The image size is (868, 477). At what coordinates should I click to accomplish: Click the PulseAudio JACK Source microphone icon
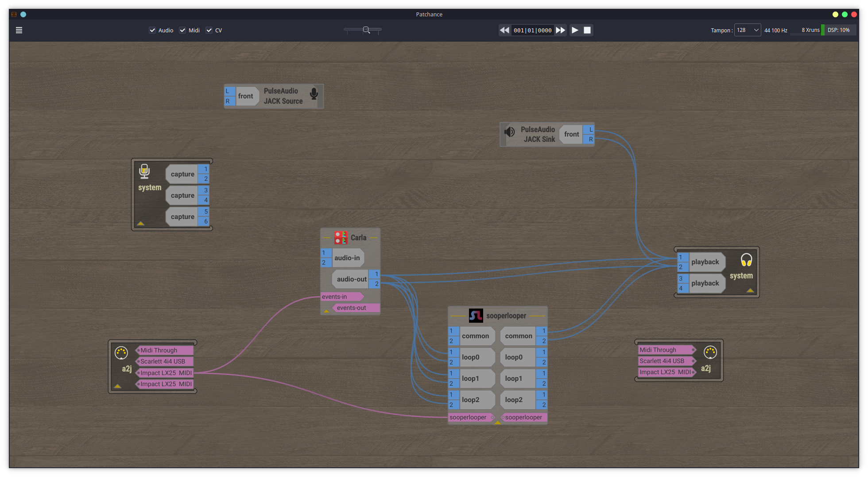(314, 94)
